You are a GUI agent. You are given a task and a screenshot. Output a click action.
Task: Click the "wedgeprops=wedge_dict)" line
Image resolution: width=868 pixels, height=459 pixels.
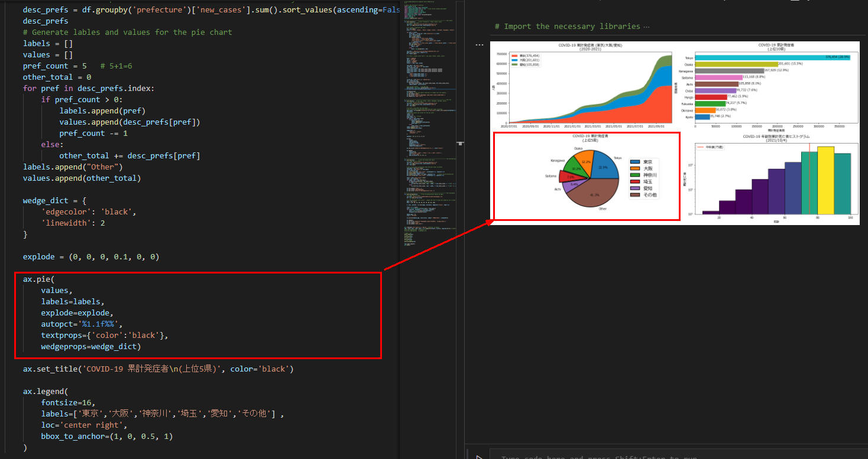click(91, 346)
